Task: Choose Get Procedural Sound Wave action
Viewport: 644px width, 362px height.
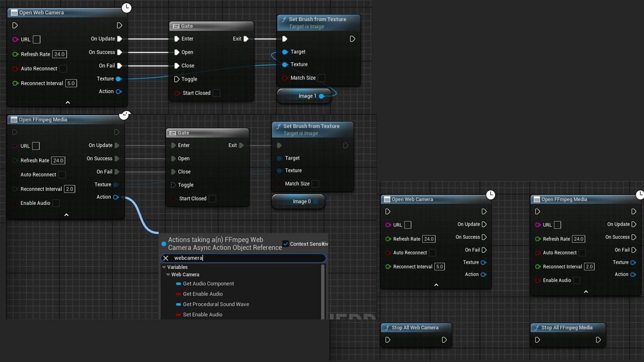Action: tap(216, 304)
